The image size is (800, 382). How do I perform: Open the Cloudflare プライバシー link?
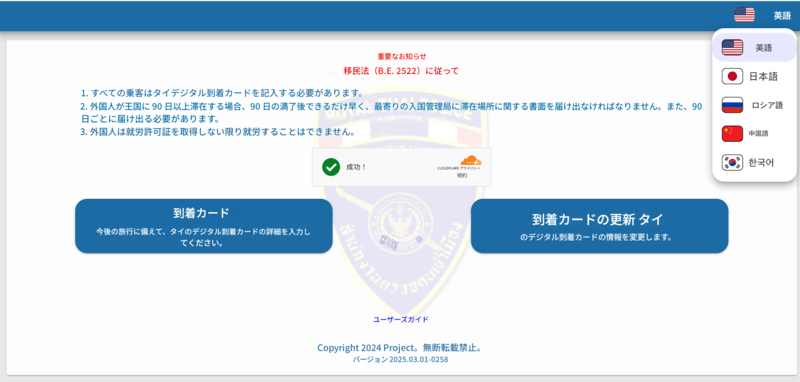470,168
